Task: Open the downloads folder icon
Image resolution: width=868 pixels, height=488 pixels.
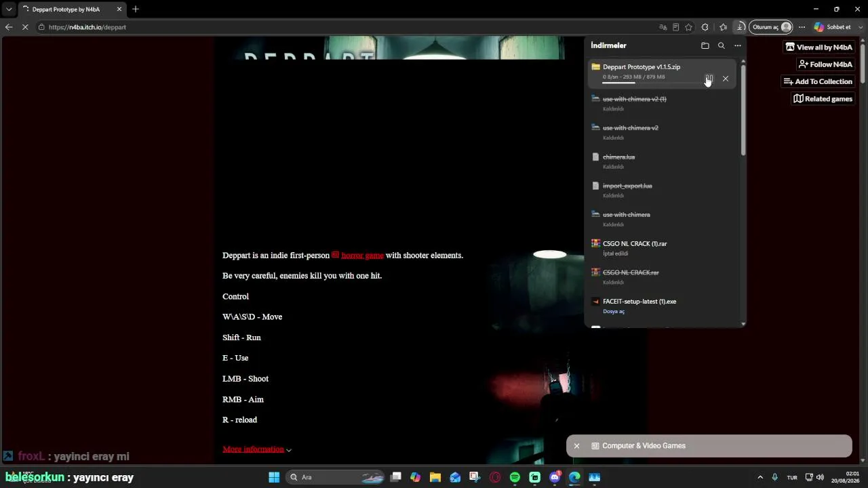Action: [705, 45]
